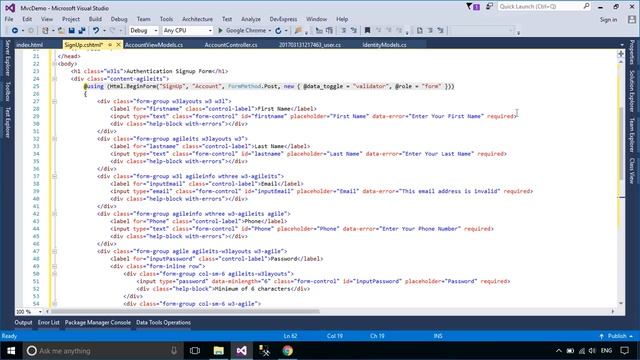Open the Output panel tab
Image resolution: width=640 pixels, height=360 pixels.
point(23,322)
